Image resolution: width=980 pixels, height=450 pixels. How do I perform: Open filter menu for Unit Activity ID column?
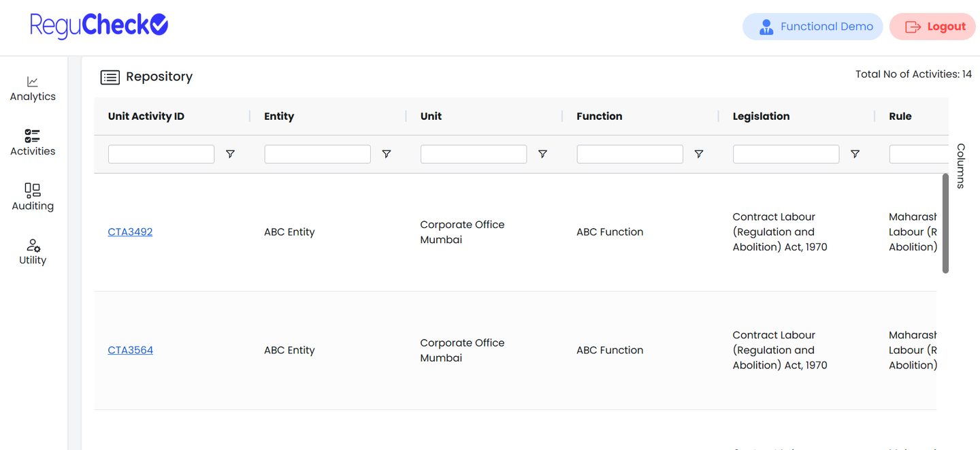click(230, 155)
